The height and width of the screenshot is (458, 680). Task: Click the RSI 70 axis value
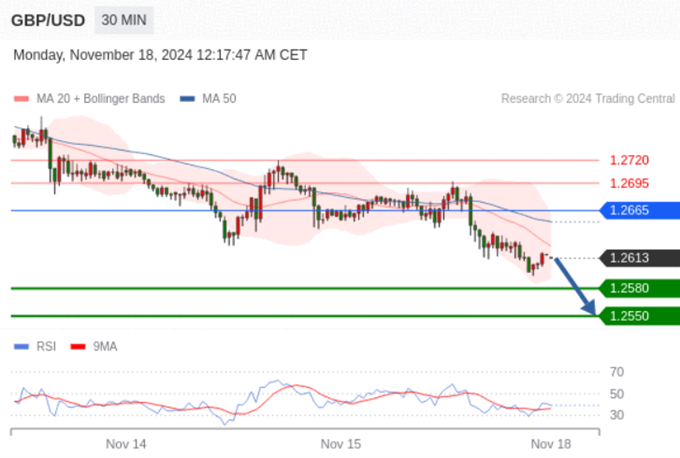click(x=617, y=372)
